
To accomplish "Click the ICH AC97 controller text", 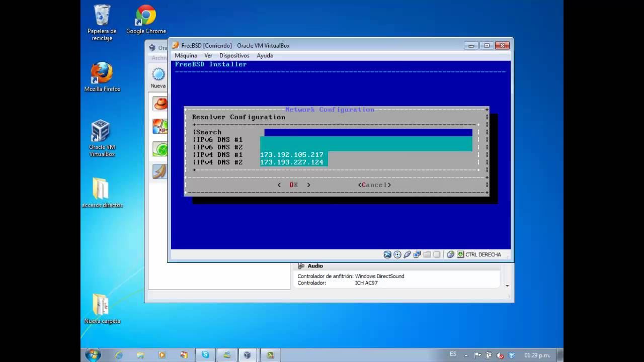I will [366, 283].
